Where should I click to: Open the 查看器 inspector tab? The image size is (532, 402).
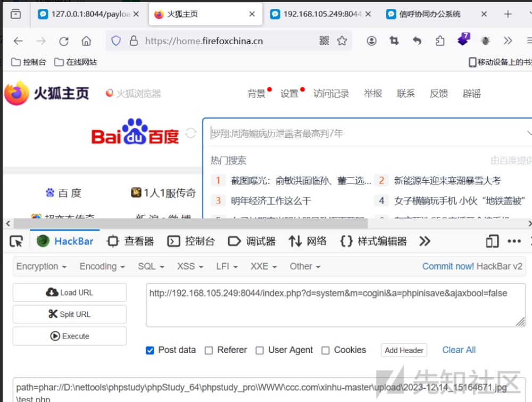click(x=130, y=241)
